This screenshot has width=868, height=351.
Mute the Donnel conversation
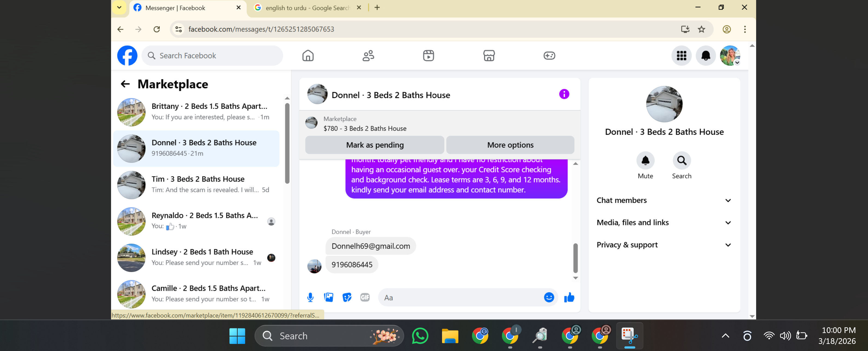645,161
